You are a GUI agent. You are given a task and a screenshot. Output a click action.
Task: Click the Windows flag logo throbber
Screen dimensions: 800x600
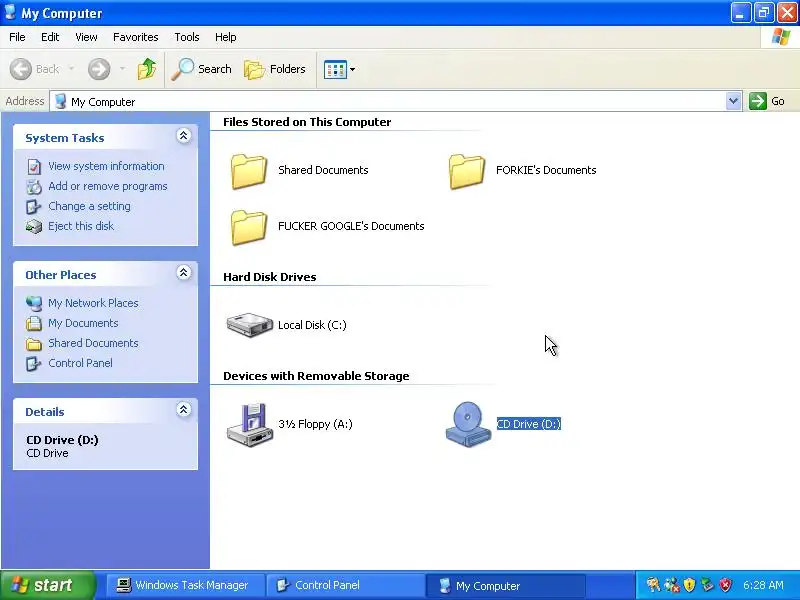click(781, 37)
